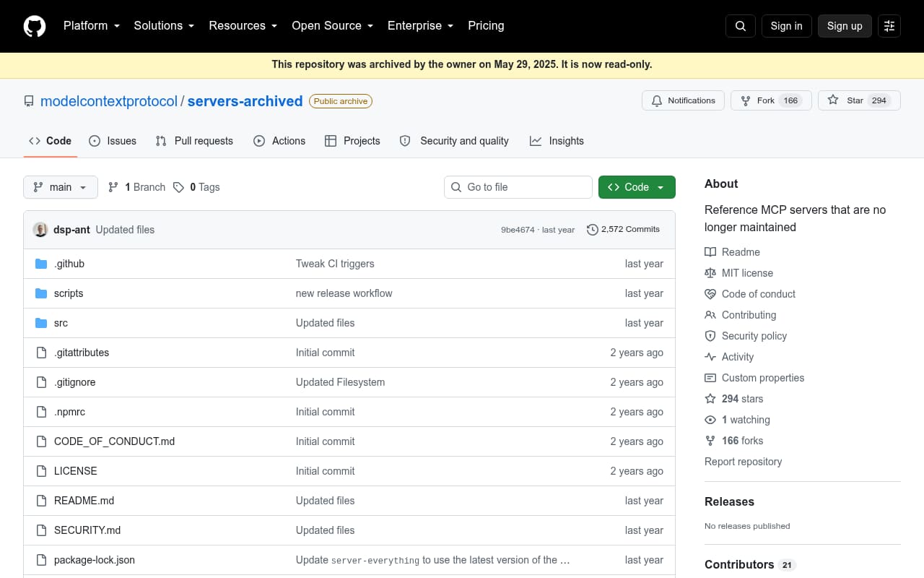
Task: Select the Code tab
Action: 50,141
